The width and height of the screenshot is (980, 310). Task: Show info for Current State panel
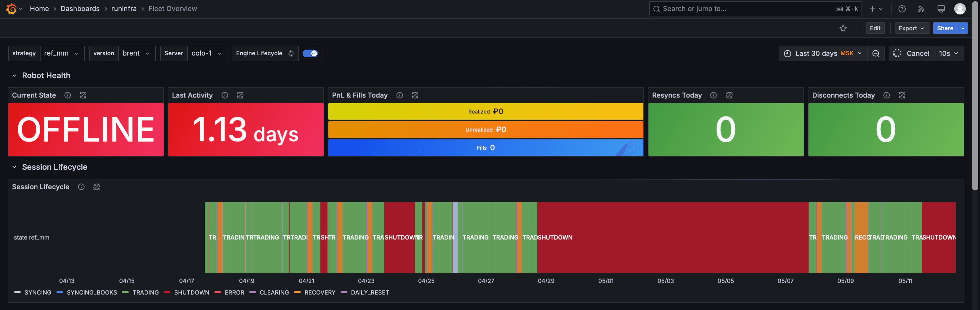68,95
